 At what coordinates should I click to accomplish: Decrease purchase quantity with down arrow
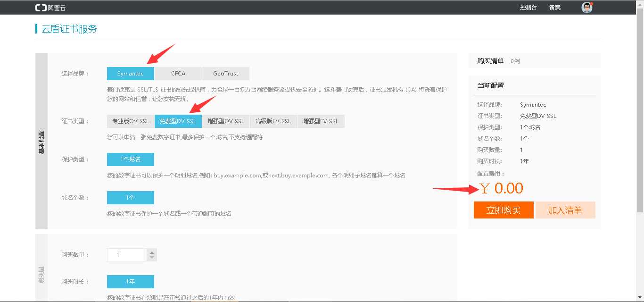click(152, 258)
